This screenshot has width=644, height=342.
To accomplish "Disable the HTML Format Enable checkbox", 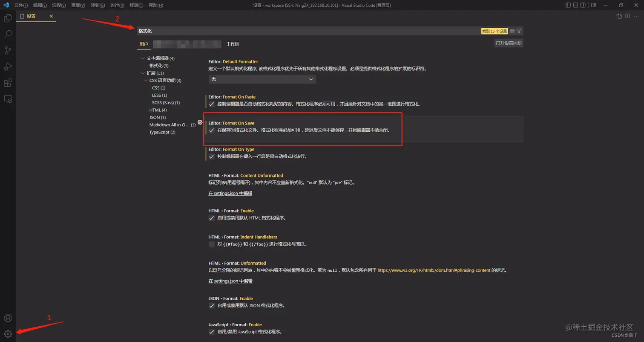I will click(x=212, y=218).
